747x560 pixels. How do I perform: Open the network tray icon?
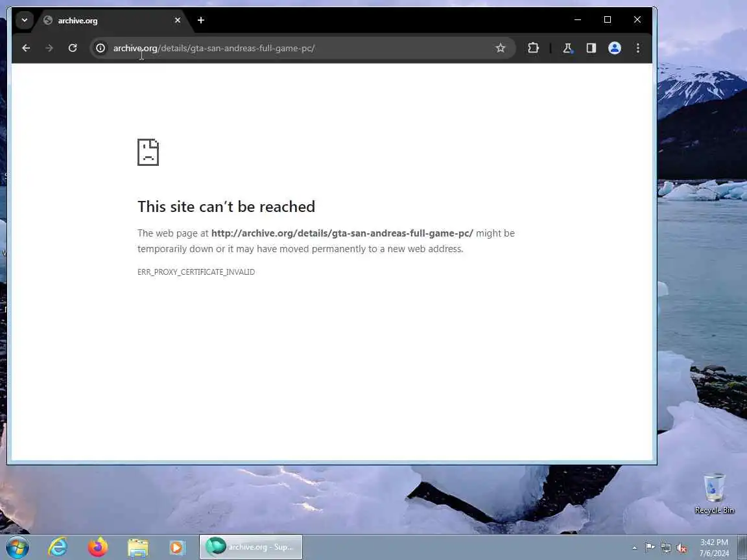[x=666, y=548]
